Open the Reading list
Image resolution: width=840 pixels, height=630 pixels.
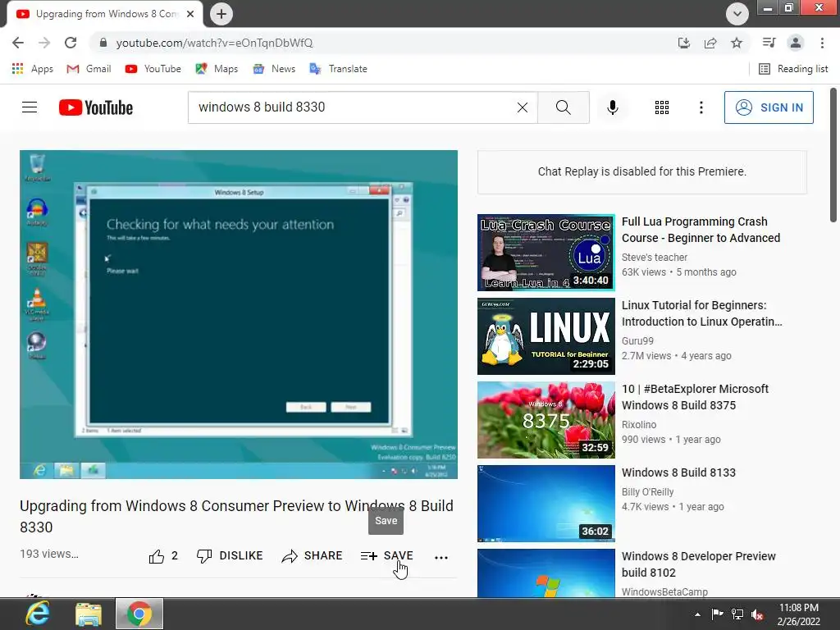[x=793, y=69]
